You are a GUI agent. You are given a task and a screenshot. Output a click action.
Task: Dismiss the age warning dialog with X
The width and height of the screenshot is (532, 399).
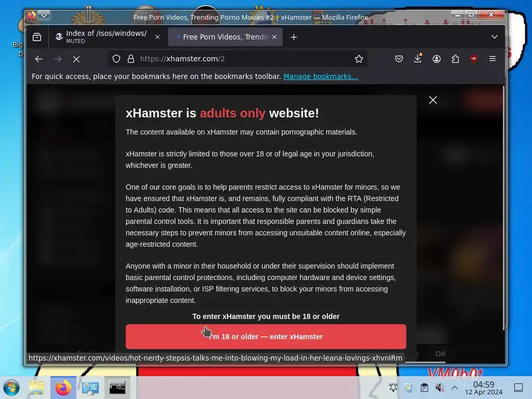click(433, 100)
